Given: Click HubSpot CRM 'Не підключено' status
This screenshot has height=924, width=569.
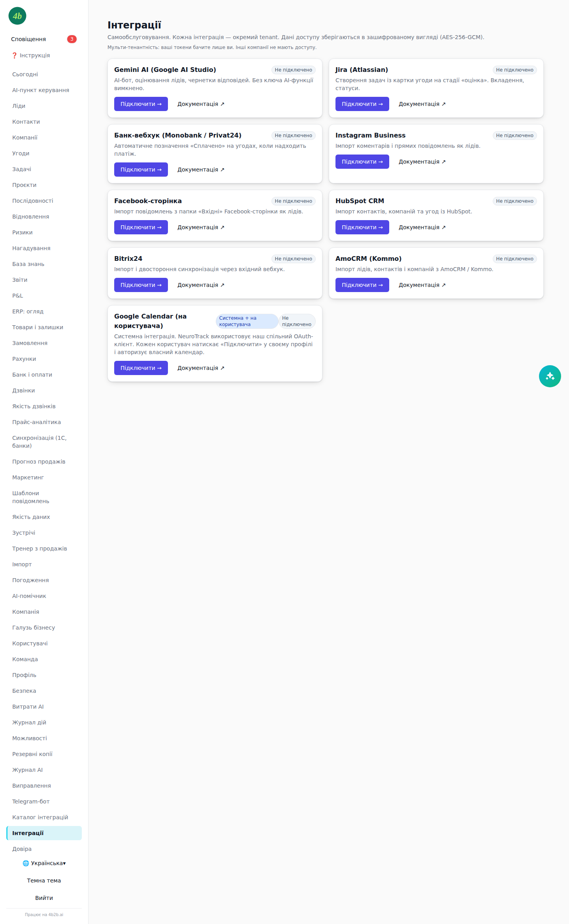Looking at the screenshot, I should pyautogui.click(x=515, y=201).
